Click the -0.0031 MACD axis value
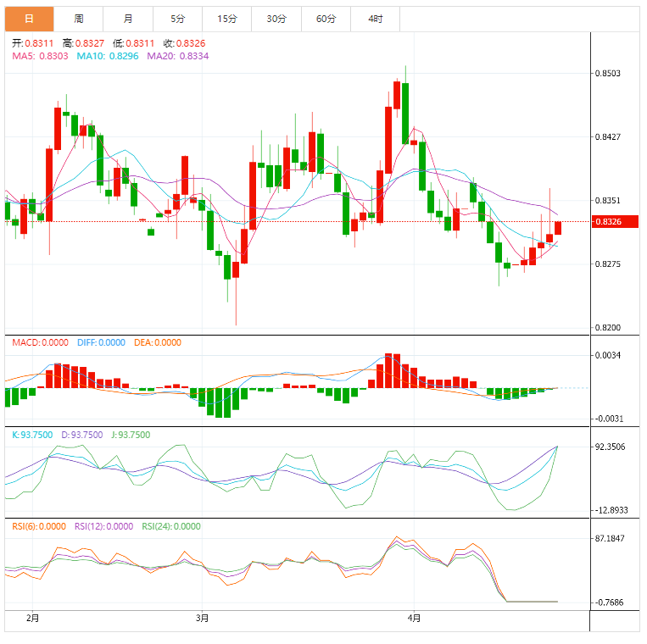647x644 pixels. click(609, 419)
